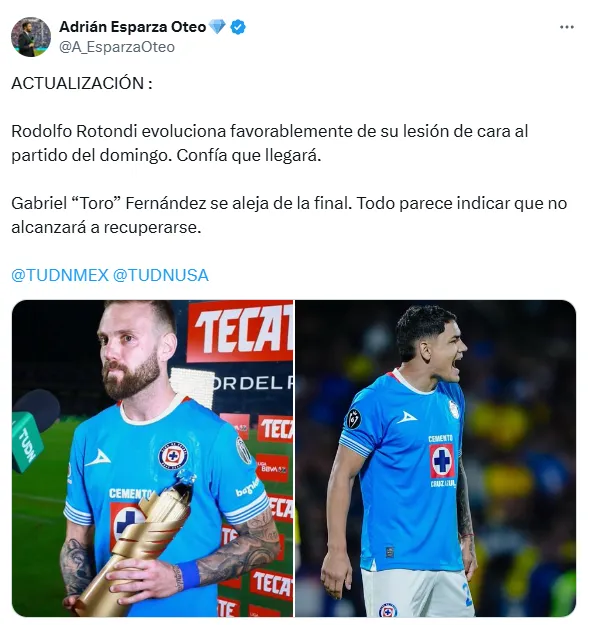Click Cruz Azul crest on left jersey
The image size is (589, 625).
[173, 456]
